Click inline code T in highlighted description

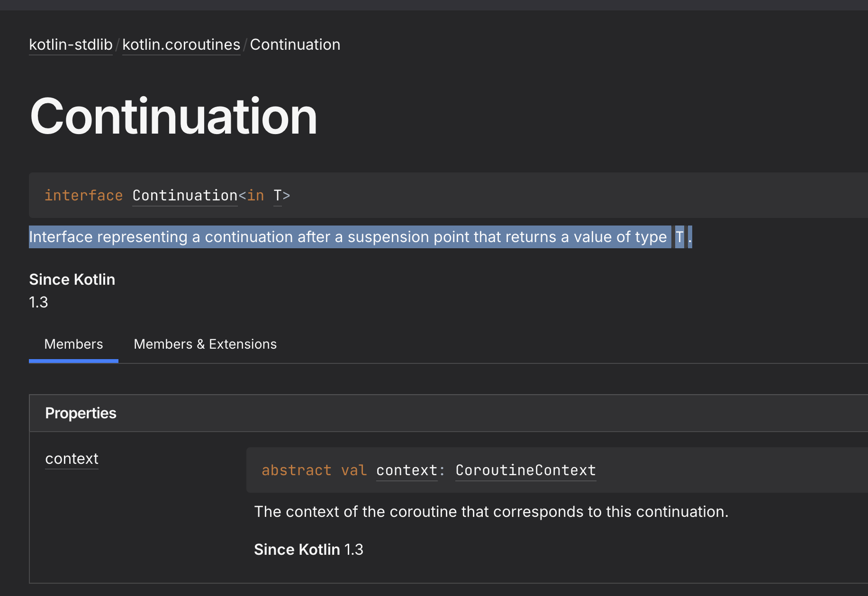tap(679, 237)
